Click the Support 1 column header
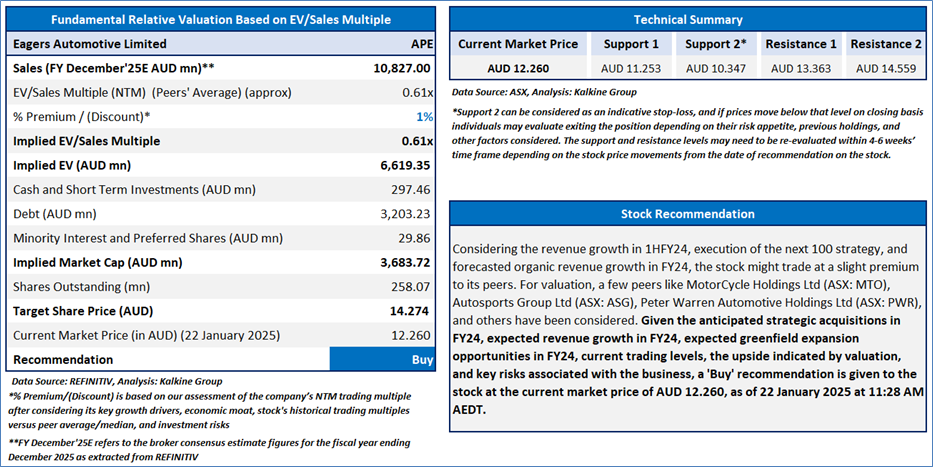 [631, 44]
